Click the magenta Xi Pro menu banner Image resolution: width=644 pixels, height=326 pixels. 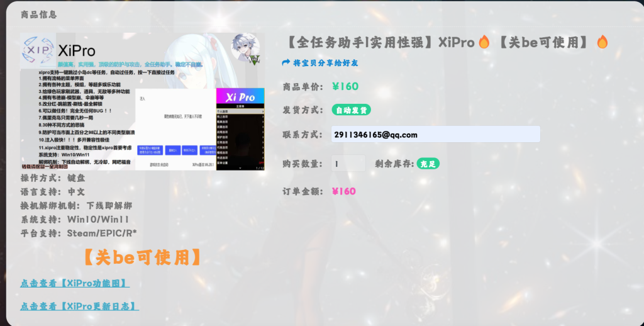pos(240,97)
